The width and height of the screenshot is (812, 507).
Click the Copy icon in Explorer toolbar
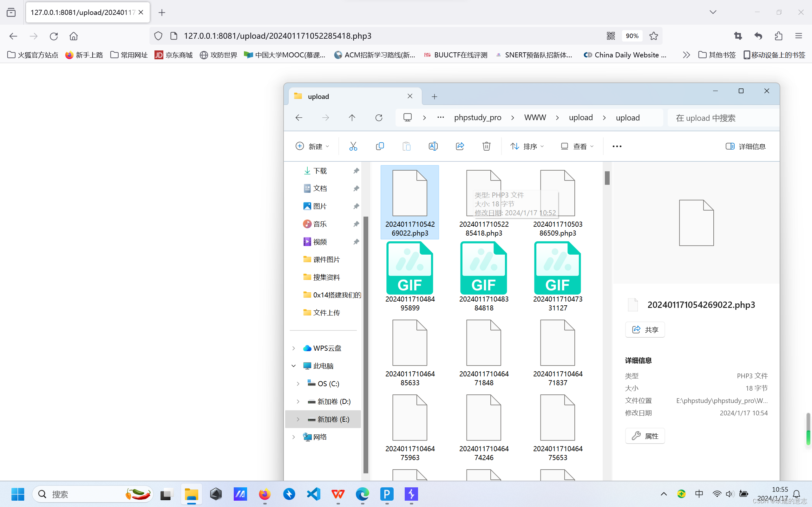pyautogui.click(x=380, y=146)
